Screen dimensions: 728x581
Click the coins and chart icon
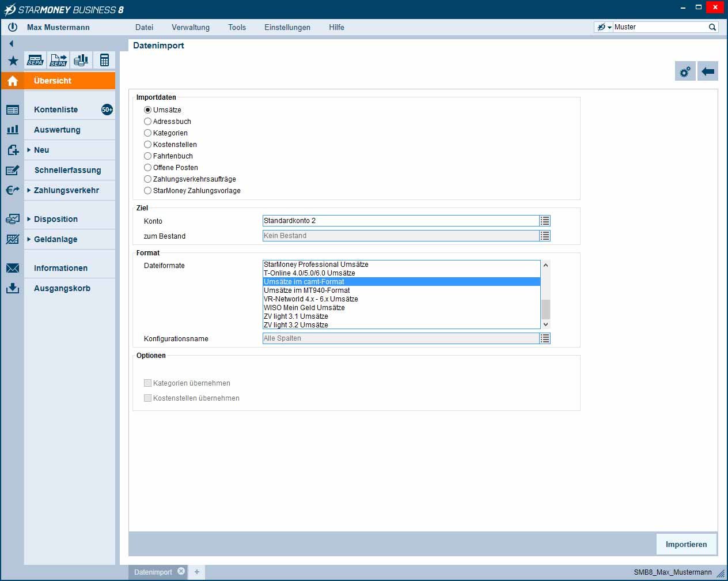tap(81, 60)
